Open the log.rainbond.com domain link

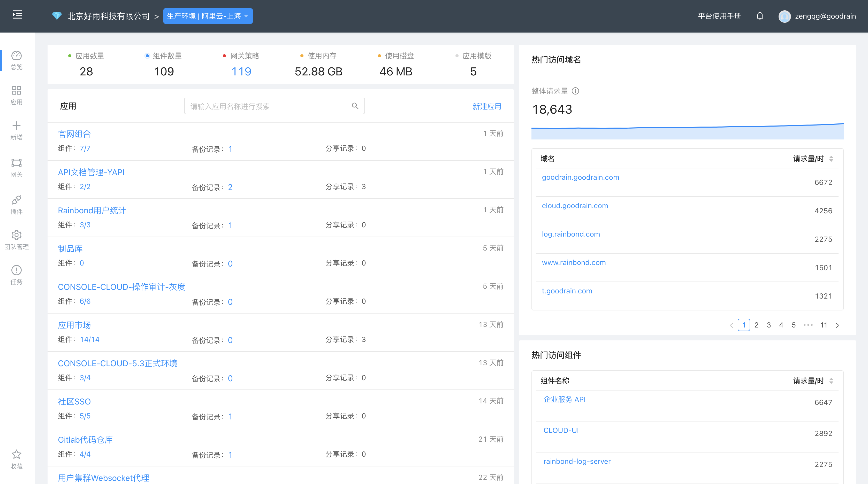pos(571,234)
